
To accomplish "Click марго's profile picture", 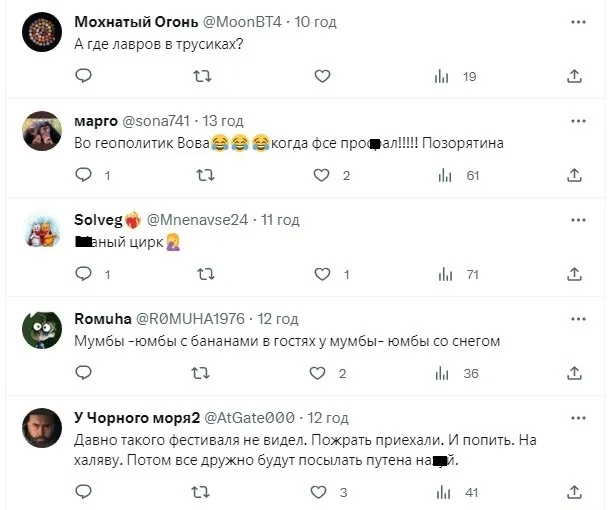I will [x=43, y=129].
